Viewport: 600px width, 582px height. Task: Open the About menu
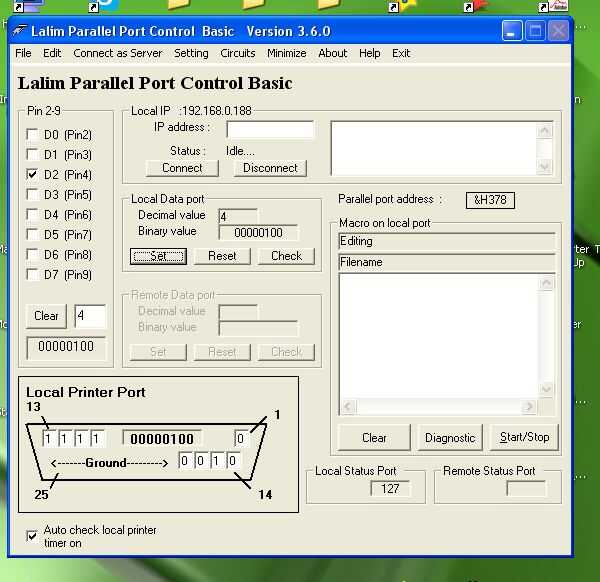point(333,53)
